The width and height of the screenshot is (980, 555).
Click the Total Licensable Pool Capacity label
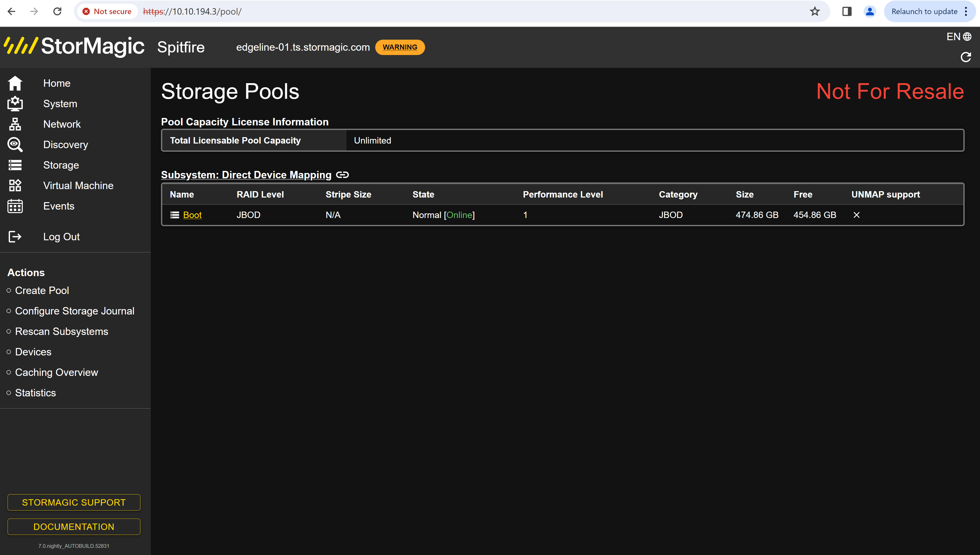click(x=235, y=140)
